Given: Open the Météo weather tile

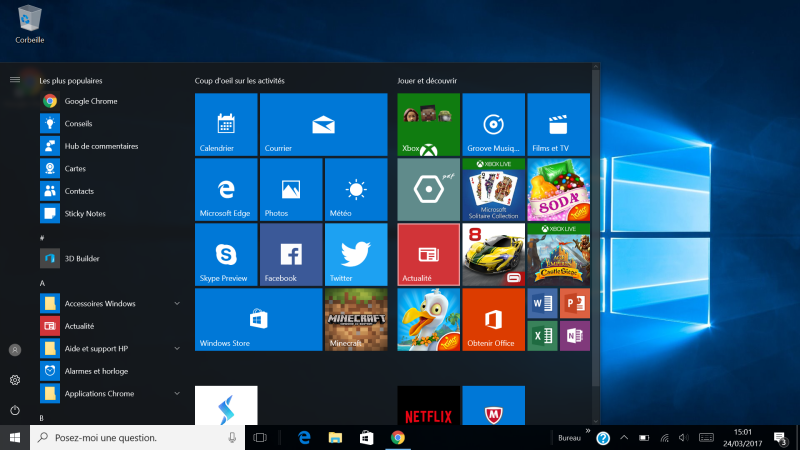Looking at the screenshot, I should (x=355, y=190).
